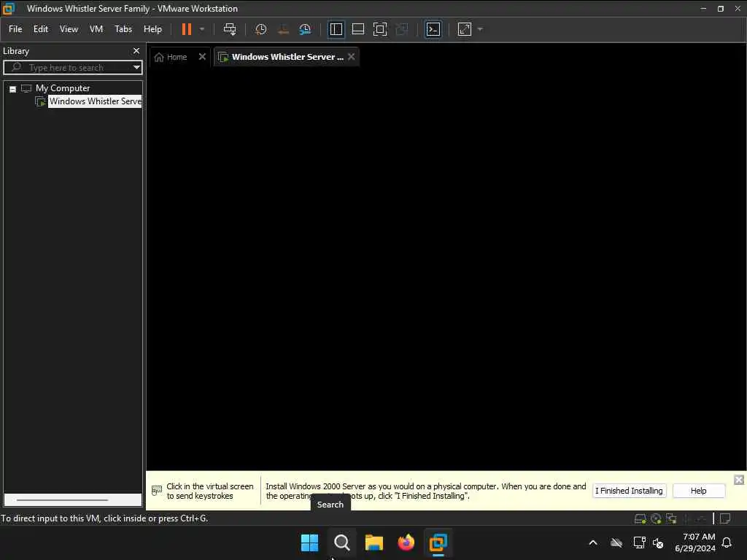Enter full screen mode icon
The width and height of the screenshot is (747, 560).
coord(379,29)
